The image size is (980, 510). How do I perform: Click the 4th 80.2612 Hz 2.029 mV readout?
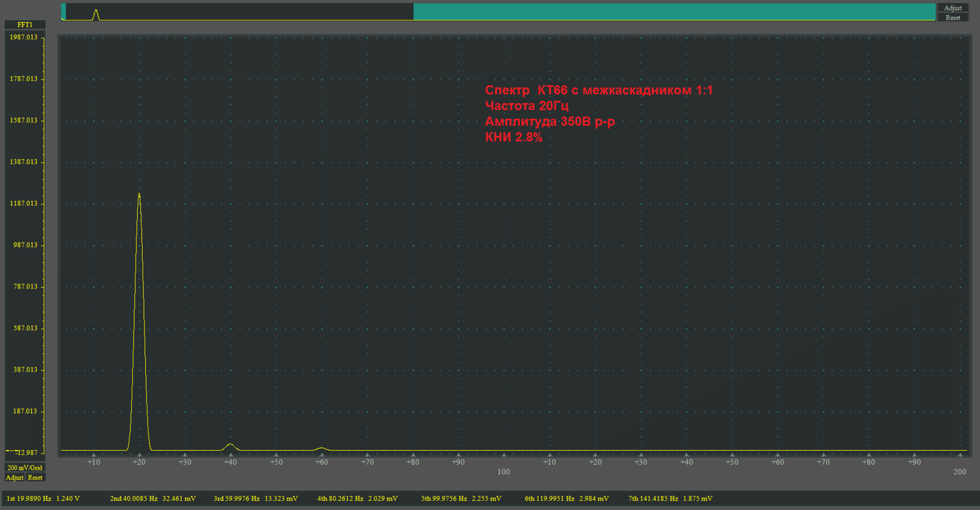(x=357, y=498)
